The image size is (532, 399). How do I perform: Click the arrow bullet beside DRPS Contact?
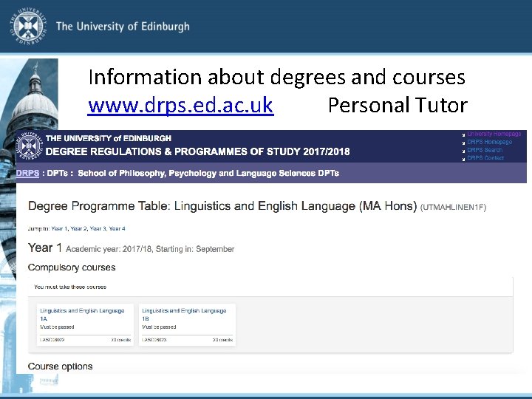coord(463,159)
